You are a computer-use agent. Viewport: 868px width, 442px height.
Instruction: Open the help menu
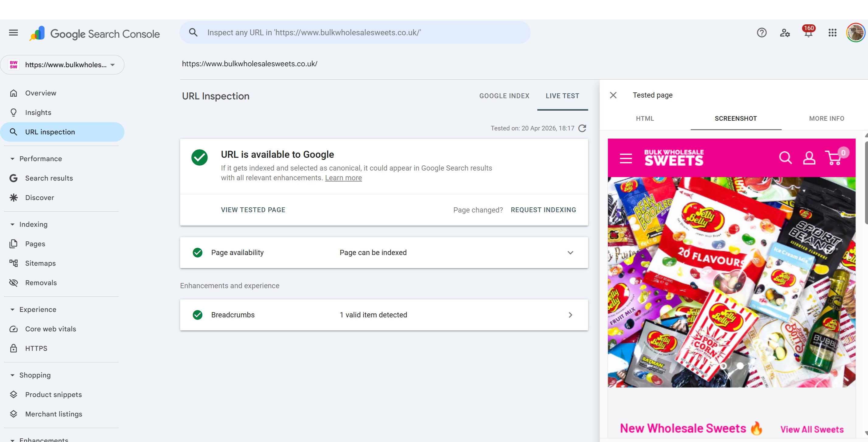pos(761,32)
